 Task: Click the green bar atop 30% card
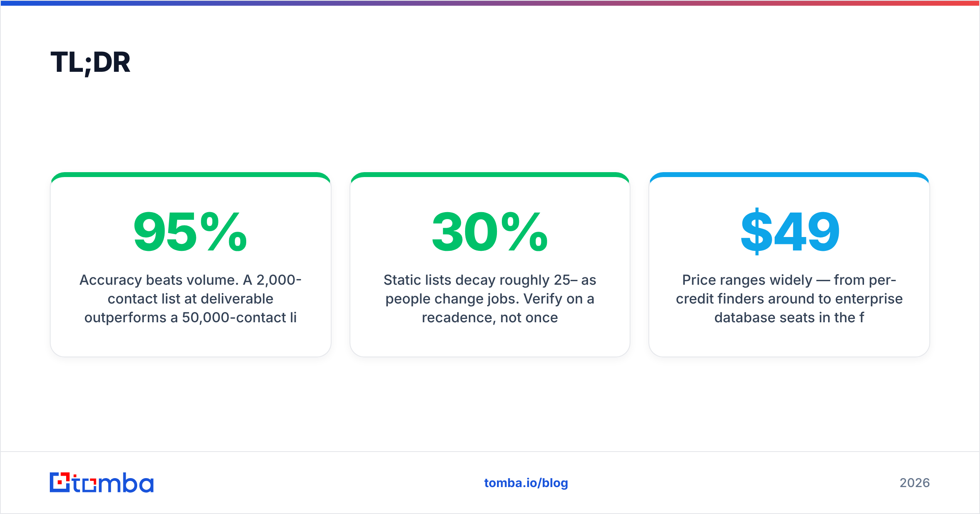pos(490,175)
